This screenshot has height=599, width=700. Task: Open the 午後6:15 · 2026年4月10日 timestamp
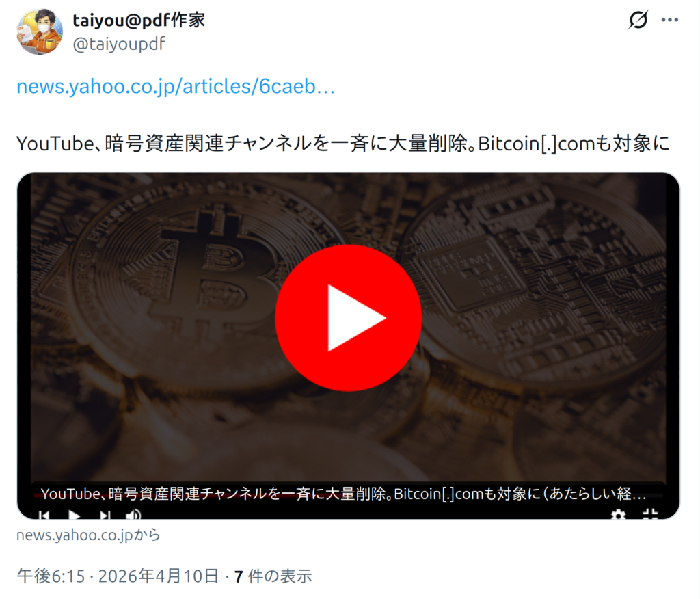point(118,576)
